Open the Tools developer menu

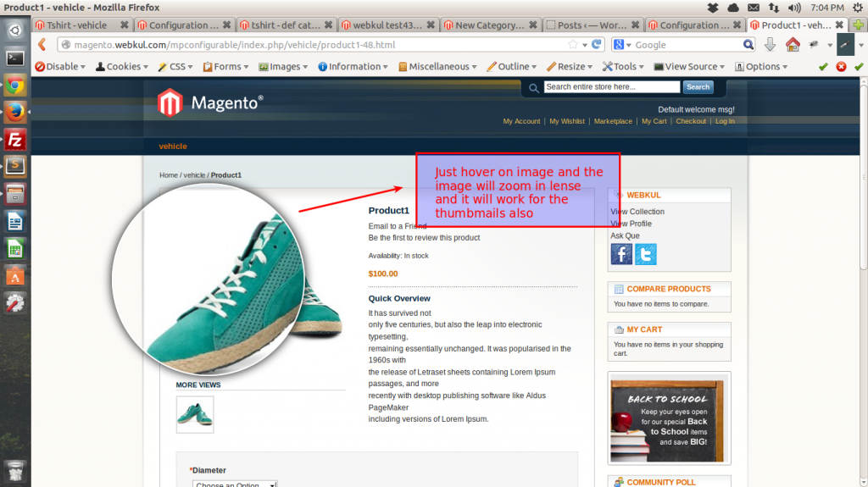click(623, 66)
